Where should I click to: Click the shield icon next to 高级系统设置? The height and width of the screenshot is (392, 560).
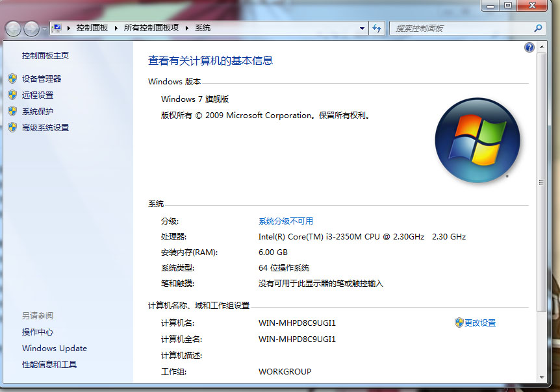coord(12,127)
